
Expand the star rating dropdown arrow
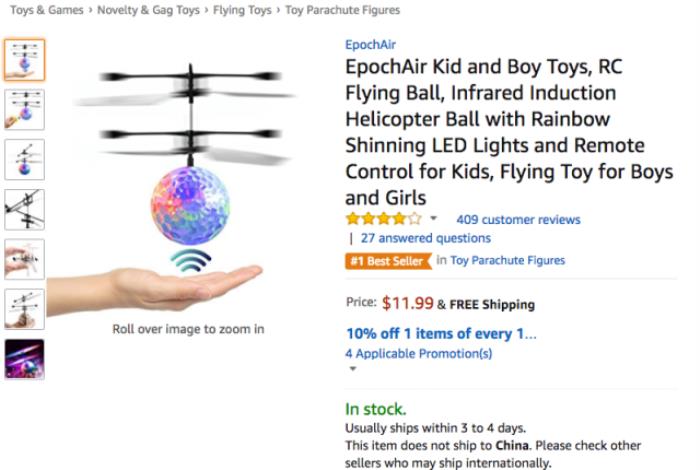pyautogui.click(x=434, y=219)
